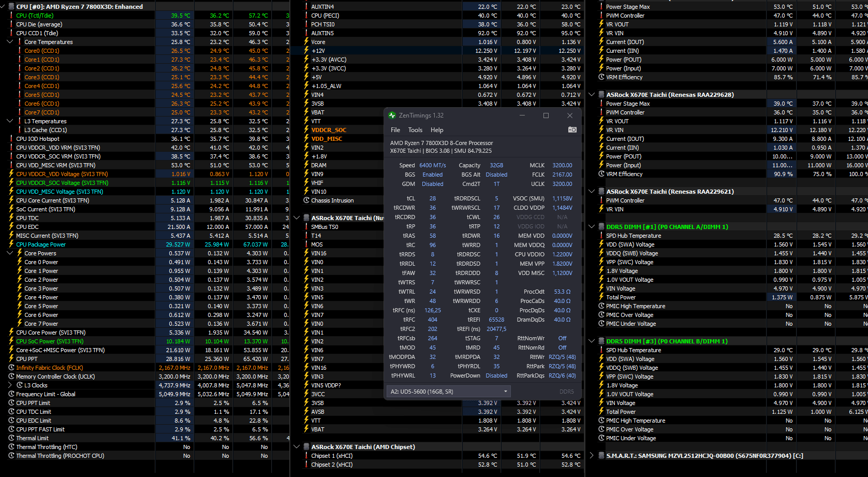
Task: Click chip icon of CPU [#0] AMD Ryzen header
Action: pos(11,7)
